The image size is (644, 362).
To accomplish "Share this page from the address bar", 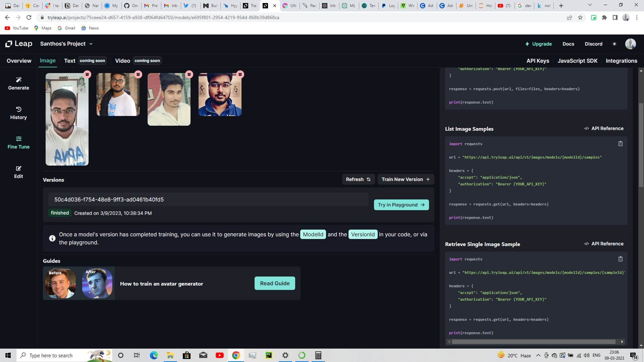I will pos(570,17).
